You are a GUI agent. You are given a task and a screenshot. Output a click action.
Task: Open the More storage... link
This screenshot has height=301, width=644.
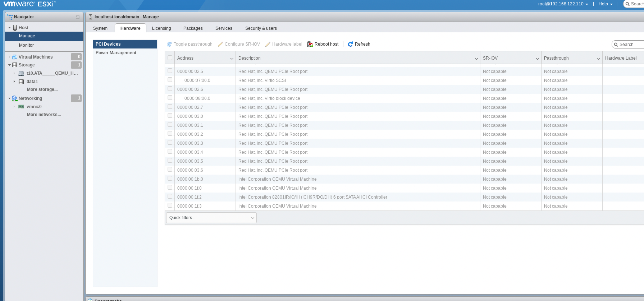(x=42, y=89)
